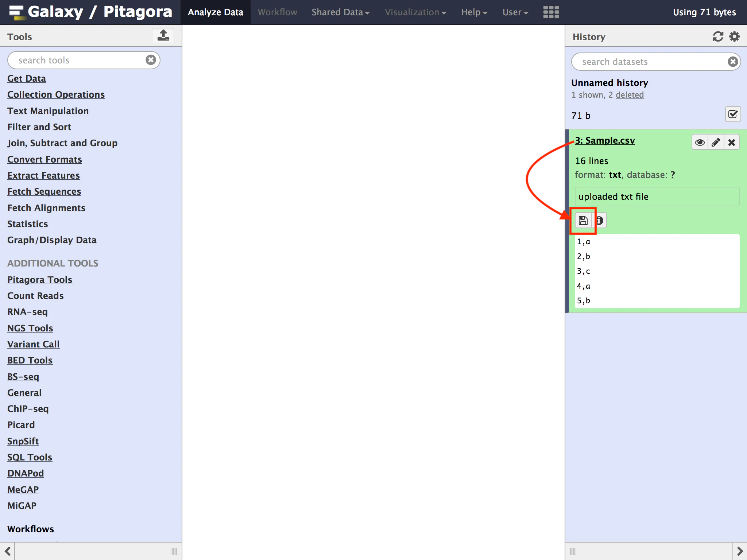Expand Filter and Sort section
The image size is (747, 560).
[x=39, y=127]
